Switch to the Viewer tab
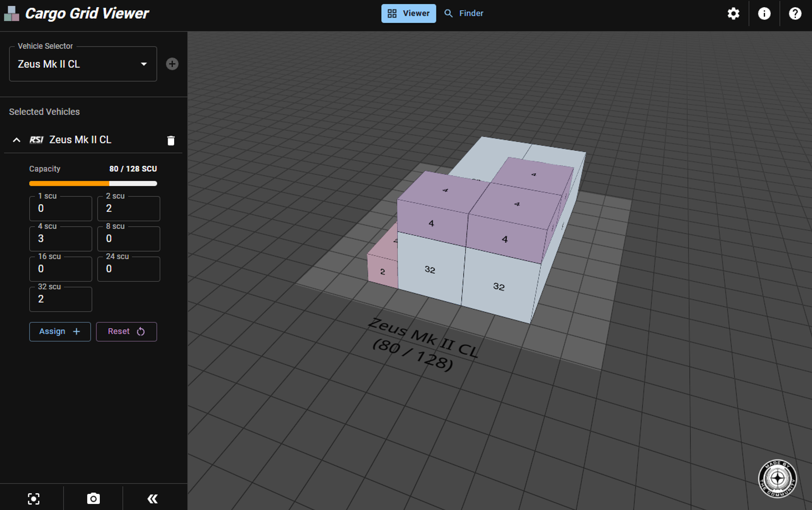This screenshot has width=812, height=510. point(408,13)
